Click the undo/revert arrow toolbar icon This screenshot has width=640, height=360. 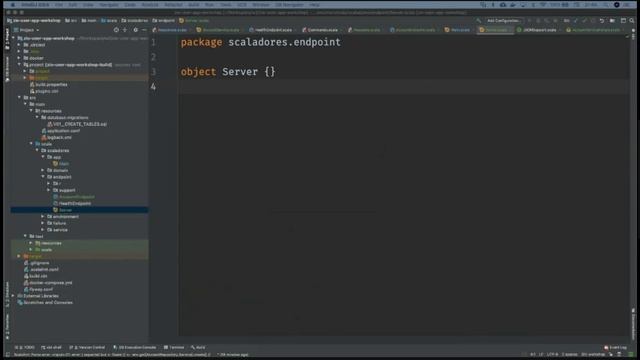[x=602, y=20]
